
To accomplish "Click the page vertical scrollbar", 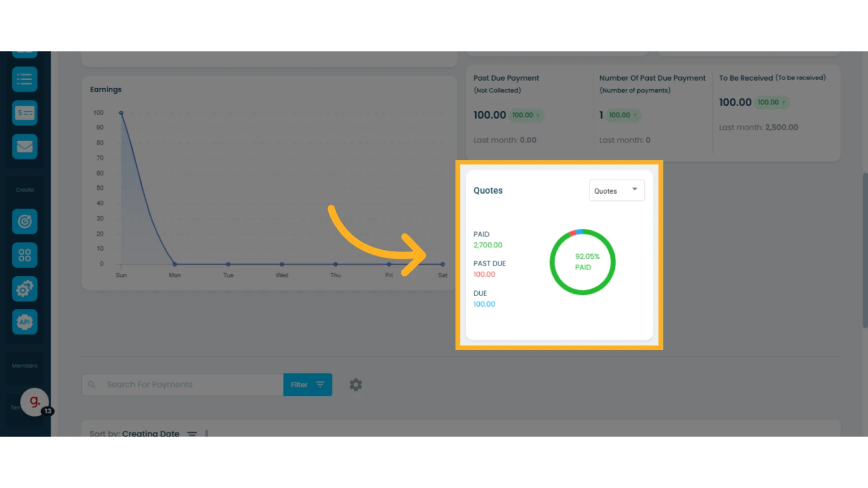I will tap(865, 250).
